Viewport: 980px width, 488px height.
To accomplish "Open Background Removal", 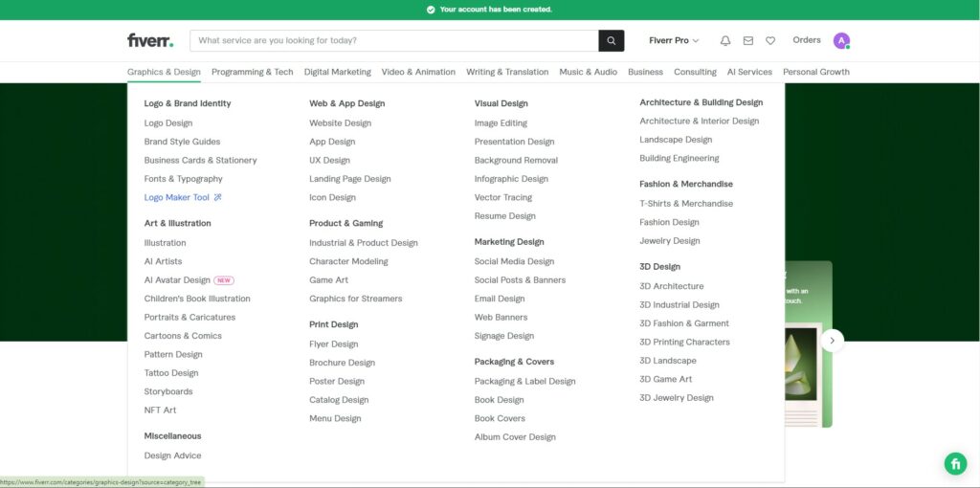I will click(516, 161).
